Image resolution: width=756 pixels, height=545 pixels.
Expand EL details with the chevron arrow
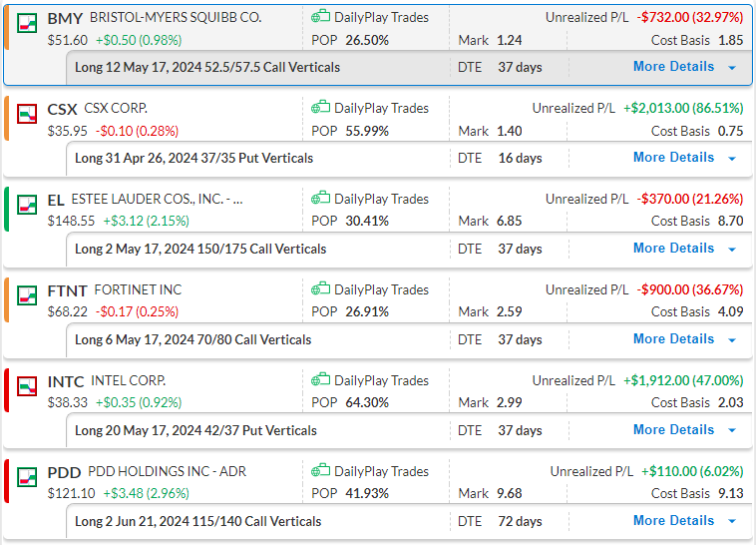732,250
